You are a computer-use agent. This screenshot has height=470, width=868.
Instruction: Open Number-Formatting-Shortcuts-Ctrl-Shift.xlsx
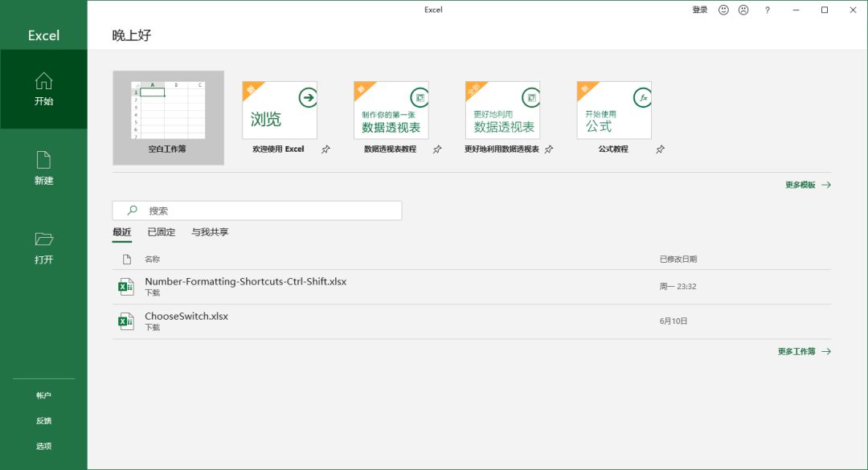tap(472, 287)
